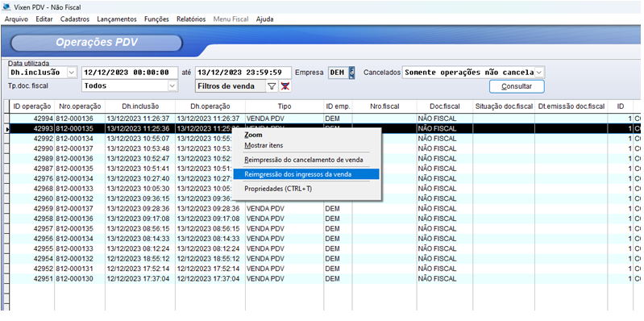This screenshot has height=321, width=644.
Task: Expand the Dh.inclusão date type dropdown
Action: tap(72, 73)
